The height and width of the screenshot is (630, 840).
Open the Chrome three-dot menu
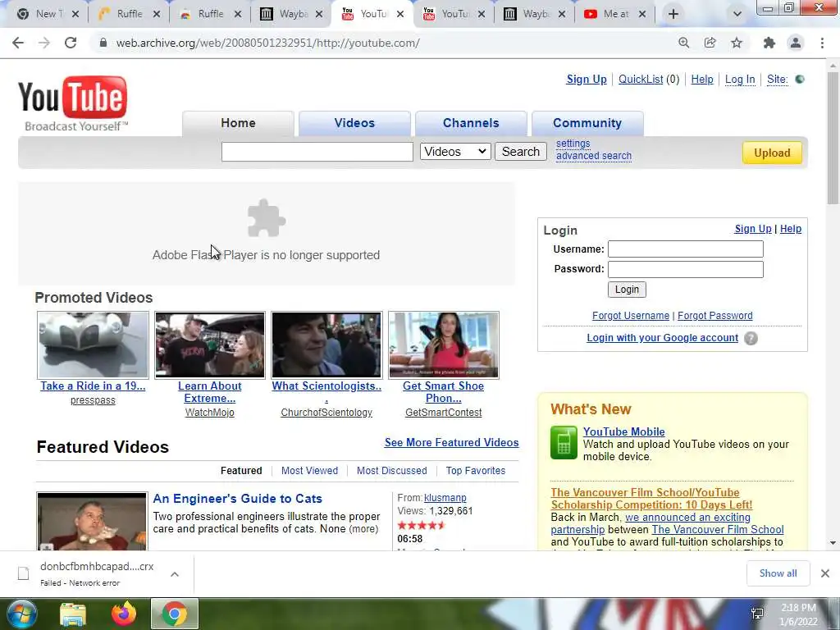(x=822, y=43)
